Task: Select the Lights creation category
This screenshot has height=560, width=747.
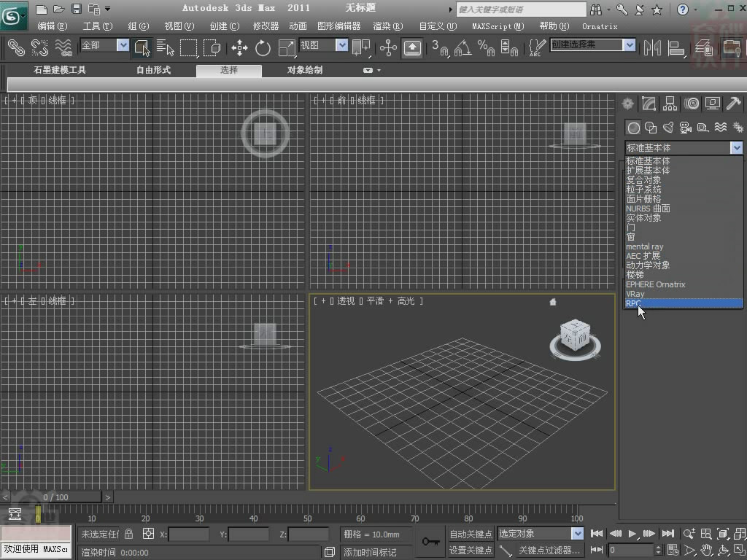Action: click(x=668, y=128)
